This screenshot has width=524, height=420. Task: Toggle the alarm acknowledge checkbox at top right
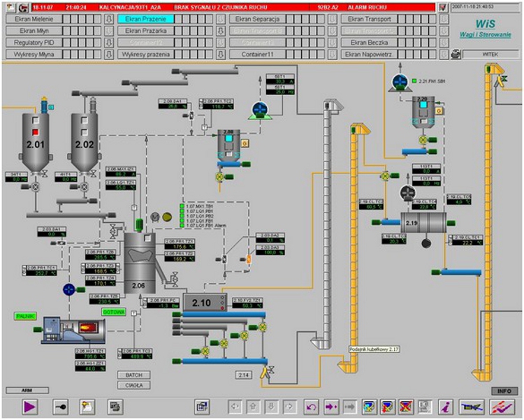pos(442,8)
